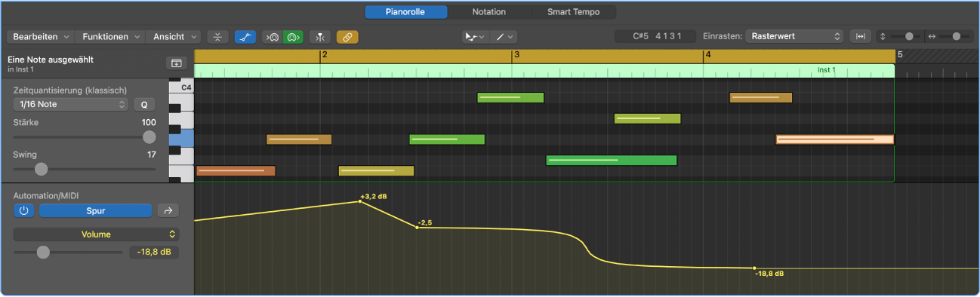Click the C#5 4 1 3 1 position display

(655, 36)
